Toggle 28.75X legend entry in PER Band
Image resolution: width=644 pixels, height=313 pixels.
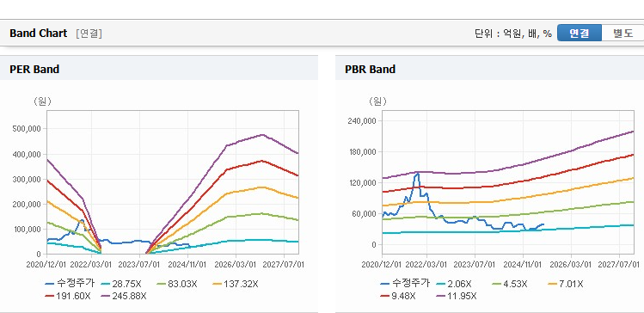[x=121, y=284]
